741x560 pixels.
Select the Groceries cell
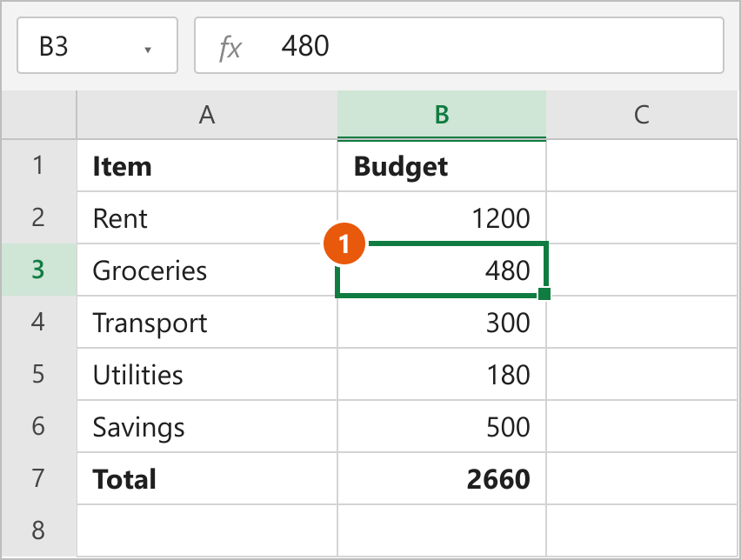(x=207, y=270)
